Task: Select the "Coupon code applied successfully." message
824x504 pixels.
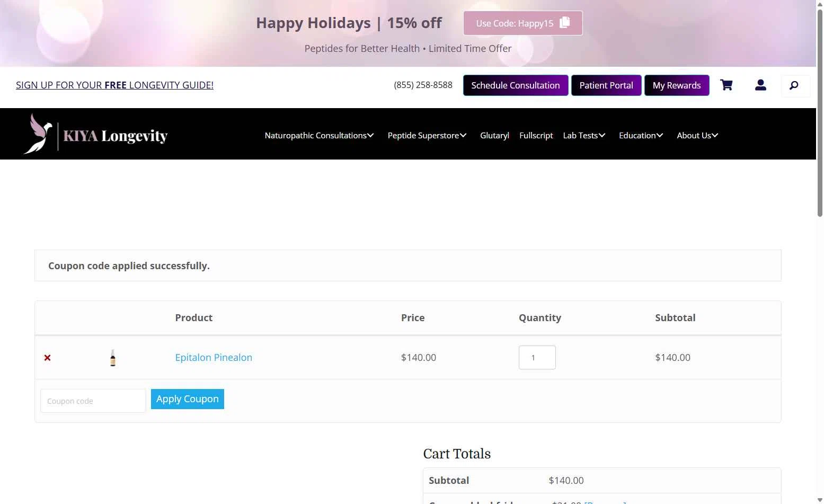Action: tap(129, 266)
